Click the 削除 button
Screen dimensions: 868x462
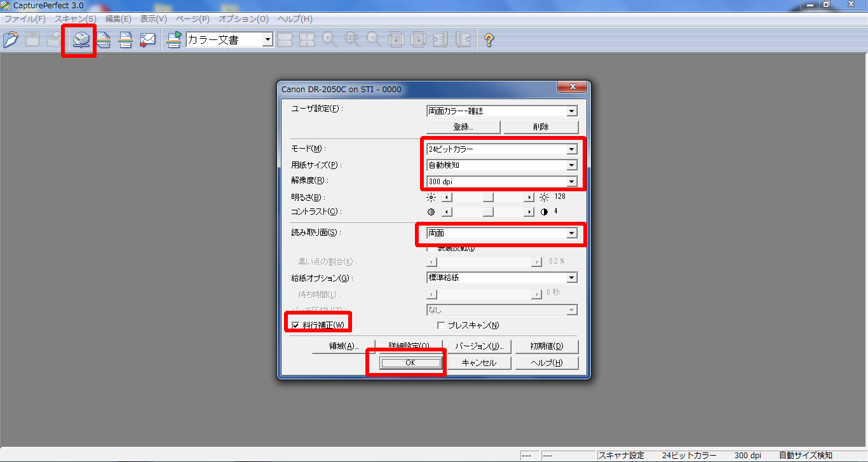[541, 127]
